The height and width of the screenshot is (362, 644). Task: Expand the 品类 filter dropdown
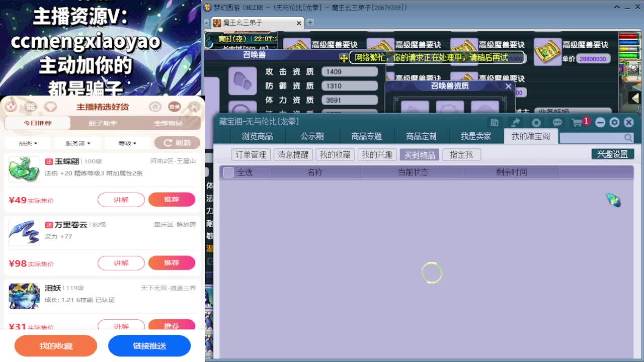point(28,143)
